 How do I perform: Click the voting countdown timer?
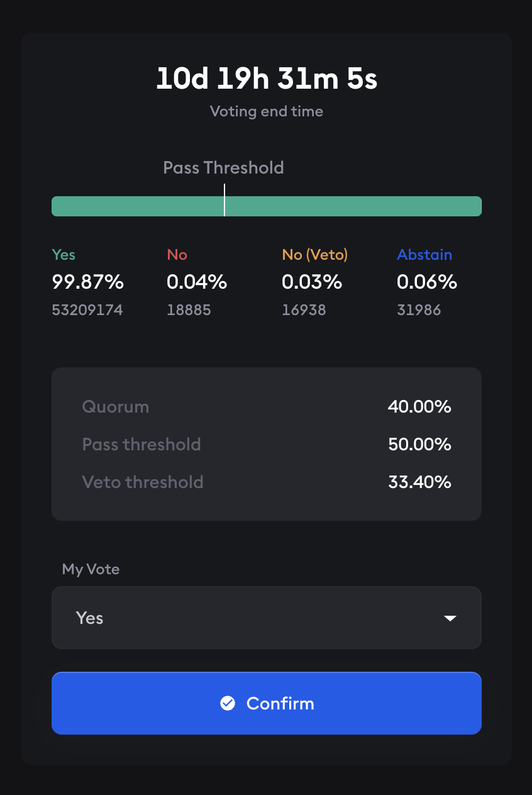tap(267, 80)
